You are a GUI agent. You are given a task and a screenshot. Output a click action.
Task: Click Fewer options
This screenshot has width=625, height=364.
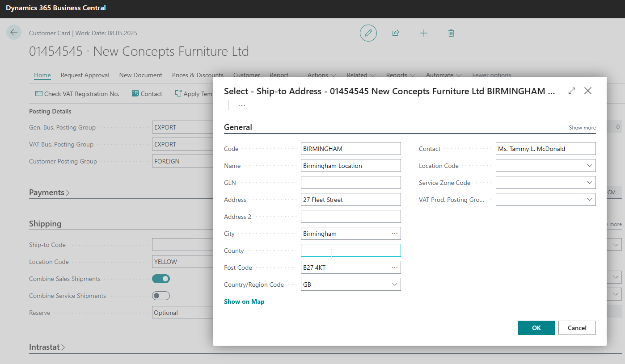[x=492, y=75]
